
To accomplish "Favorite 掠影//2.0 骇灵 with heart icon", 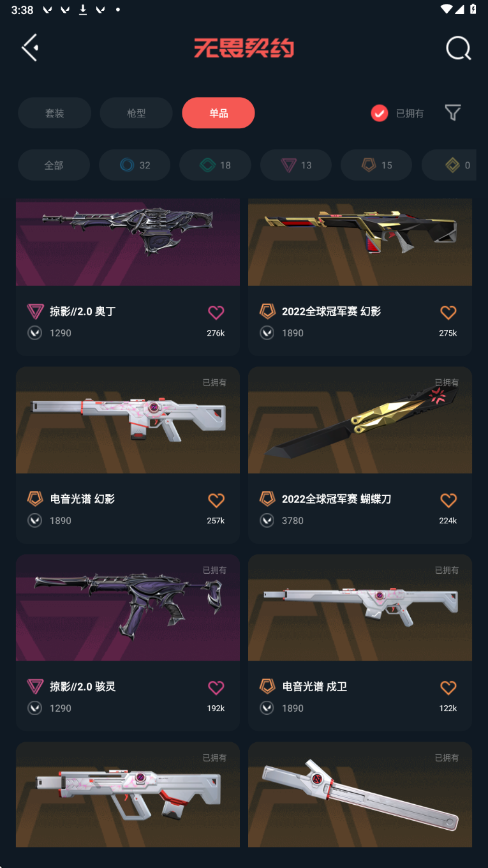I will click(x=216, y=687).
